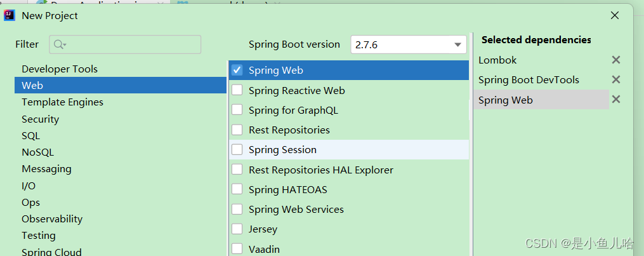Screen dimensions: 644x256
Task: Open the Observability category
Action: point(52,219)
